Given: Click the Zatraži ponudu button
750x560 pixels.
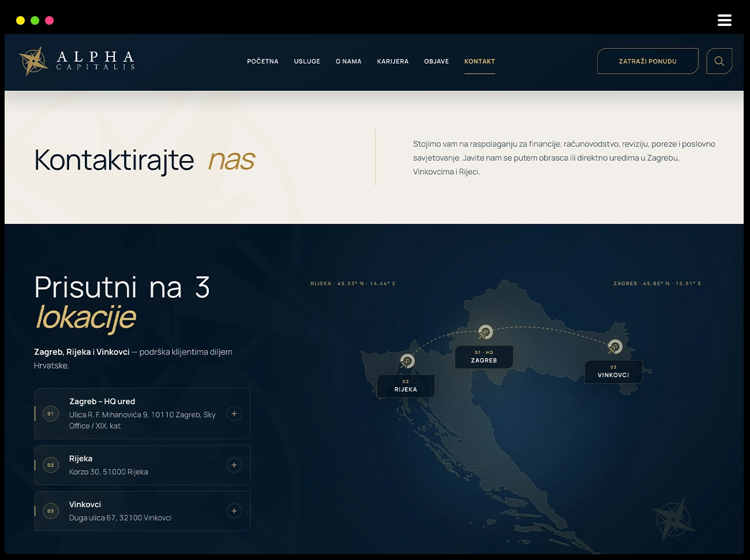Looking at the screenshot, I should 648,61.
